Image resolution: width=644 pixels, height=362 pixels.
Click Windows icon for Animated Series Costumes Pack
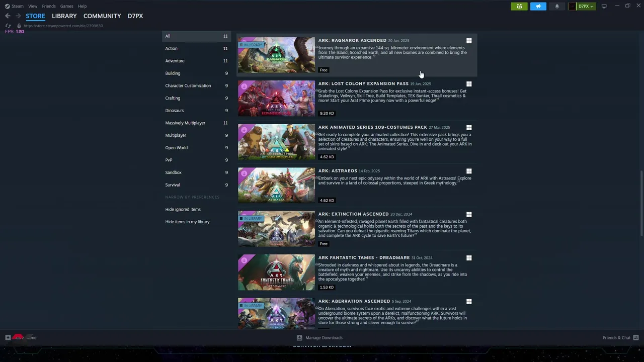coord(469,128)
